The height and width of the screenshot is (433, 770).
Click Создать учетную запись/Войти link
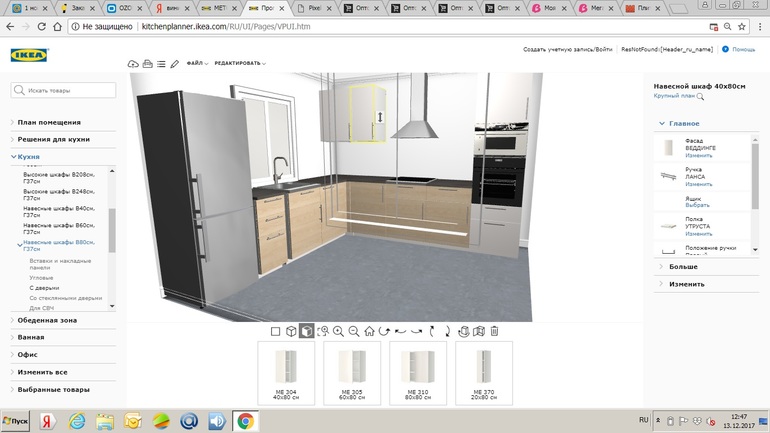point(567,49)
